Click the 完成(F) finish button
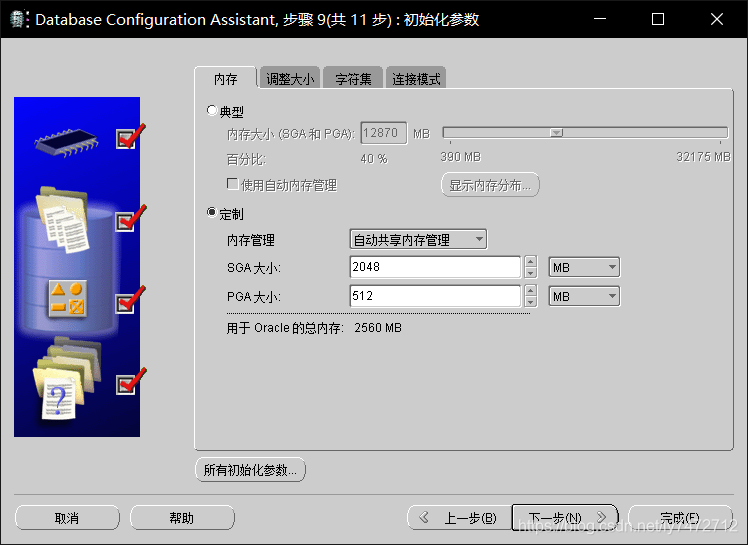 680,518
